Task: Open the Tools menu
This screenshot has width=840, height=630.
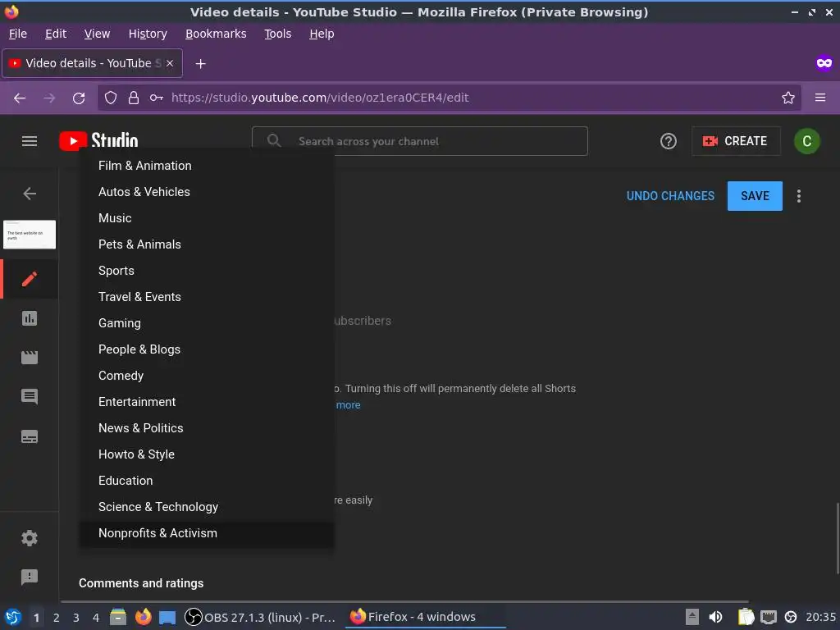Action: click(277, 34)
